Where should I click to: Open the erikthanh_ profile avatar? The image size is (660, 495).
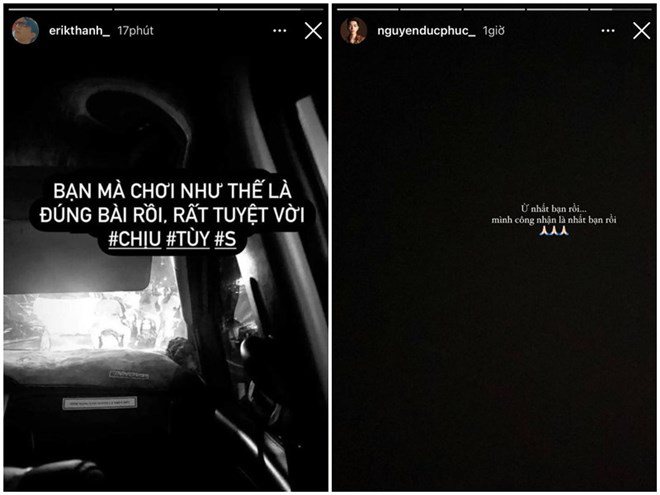click(x=25, y=30)
